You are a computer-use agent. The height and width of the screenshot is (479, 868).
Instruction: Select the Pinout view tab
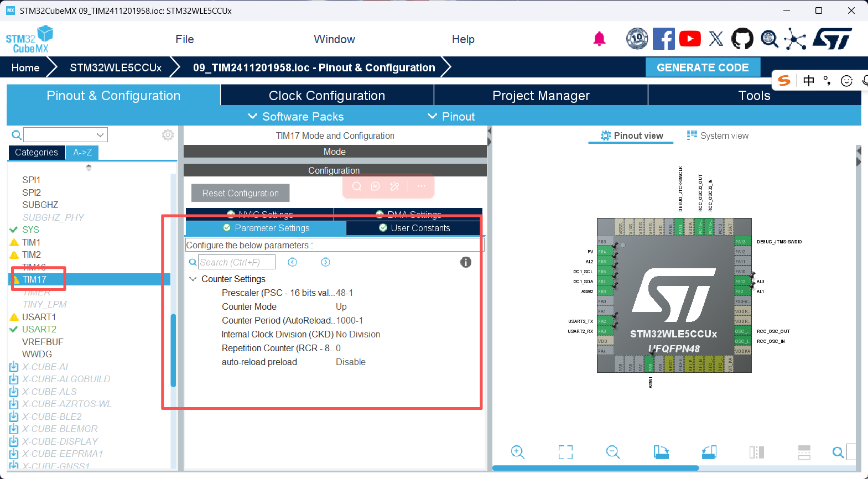pyautogui.click(x=631, y=136)
